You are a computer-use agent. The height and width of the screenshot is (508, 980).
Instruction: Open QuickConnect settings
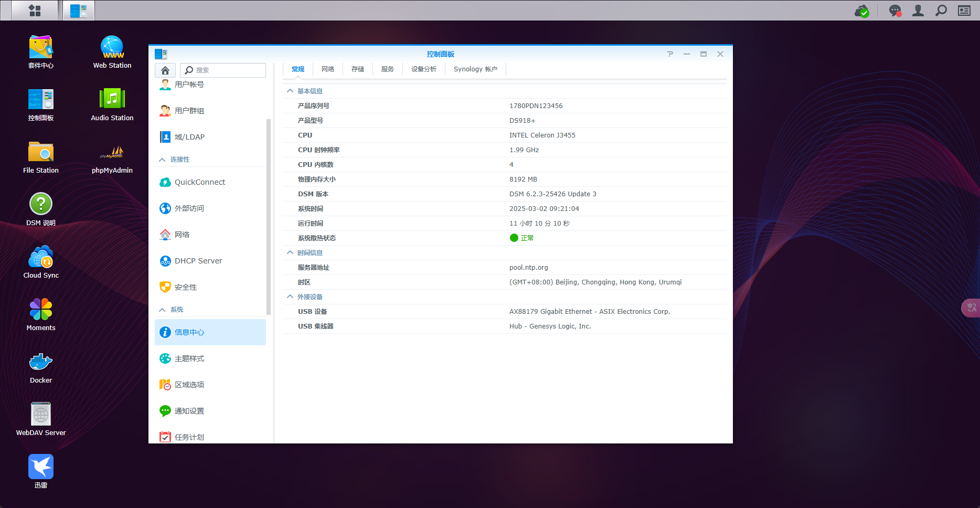coord(210,182)
